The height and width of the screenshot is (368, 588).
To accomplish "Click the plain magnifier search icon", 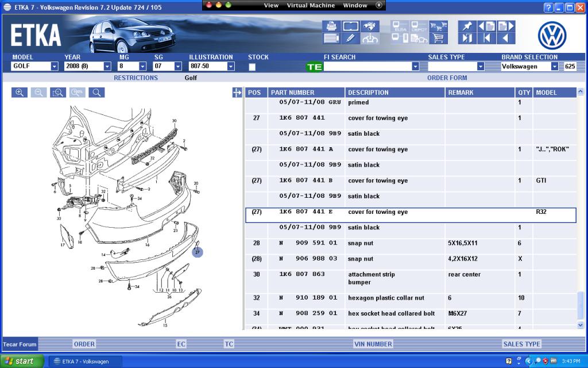I will (x=96, y=93).
